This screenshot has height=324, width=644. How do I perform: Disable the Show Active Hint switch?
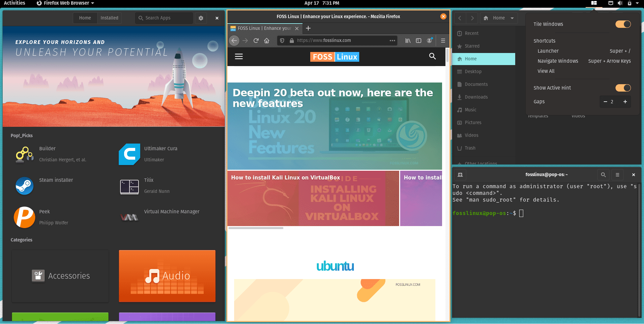(x=623, y=88)
